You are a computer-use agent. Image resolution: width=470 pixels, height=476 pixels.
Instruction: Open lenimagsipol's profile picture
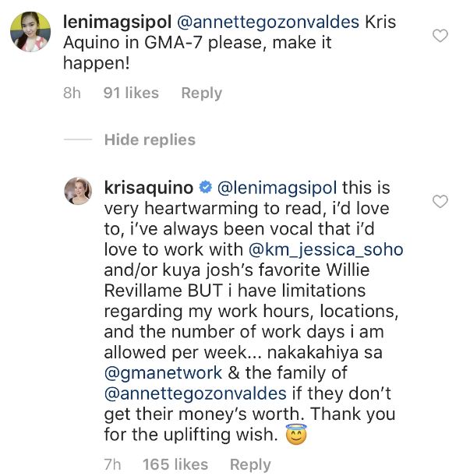tap(30, 32)
